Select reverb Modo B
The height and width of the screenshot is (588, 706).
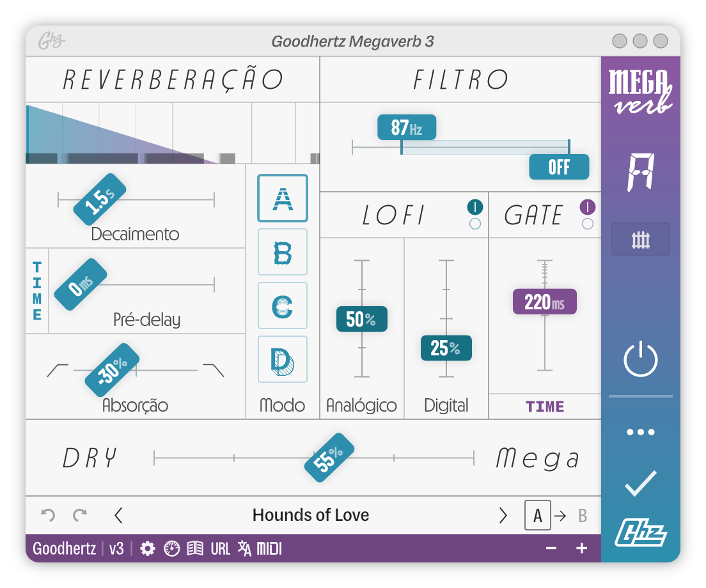coord(283,252)
